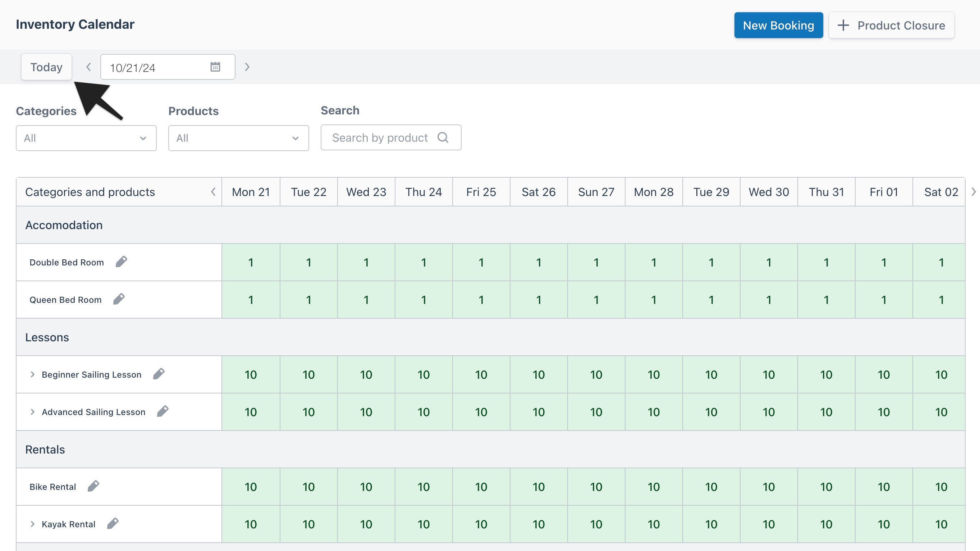Edit the Kayak Rental product
This screenshot has width=980, height=551.
113,524
